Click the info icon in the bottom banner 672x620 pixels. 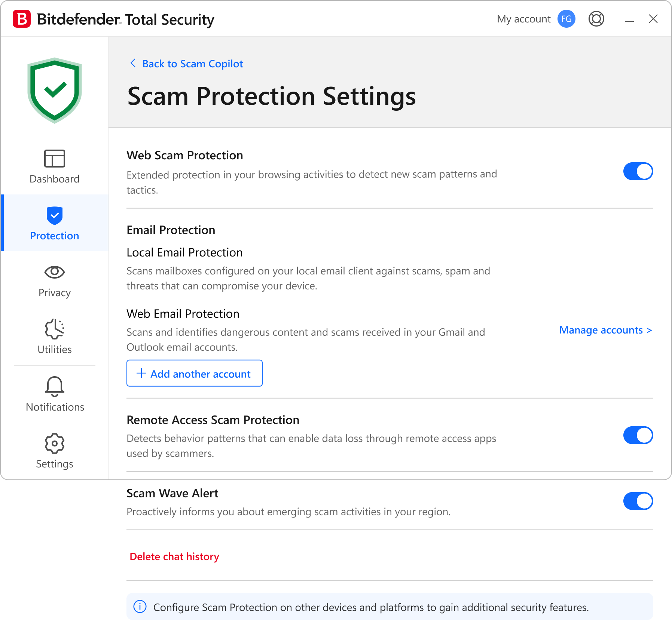click(141, 607)
